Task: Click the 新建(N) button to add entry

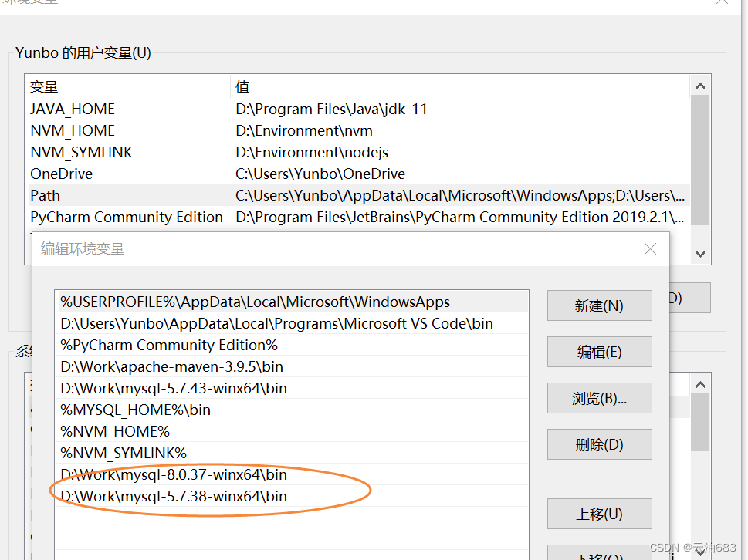Action: 599,305
